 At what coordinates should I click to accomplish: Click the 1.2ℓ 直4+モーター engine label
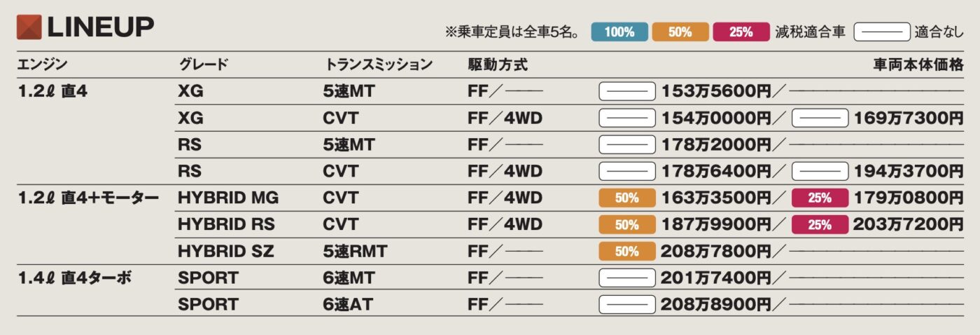coord(88,198)
